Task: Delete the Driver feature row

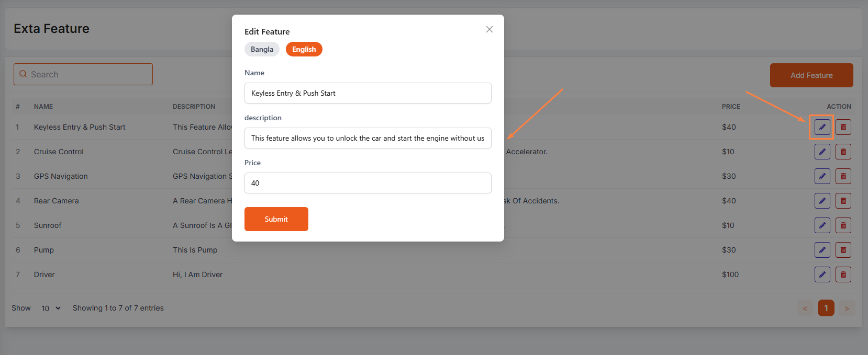Action: coord(843,274)
